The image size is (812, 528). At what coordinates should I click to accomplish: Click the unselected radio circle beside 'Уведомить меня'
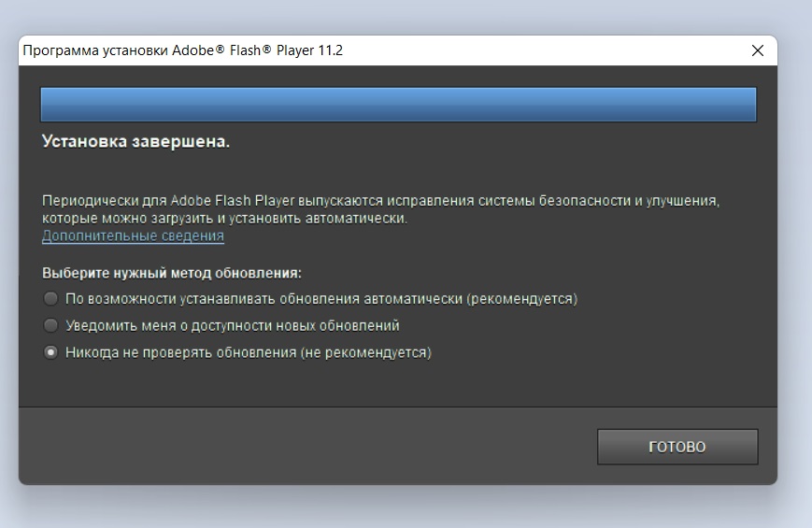click(50, 325)
